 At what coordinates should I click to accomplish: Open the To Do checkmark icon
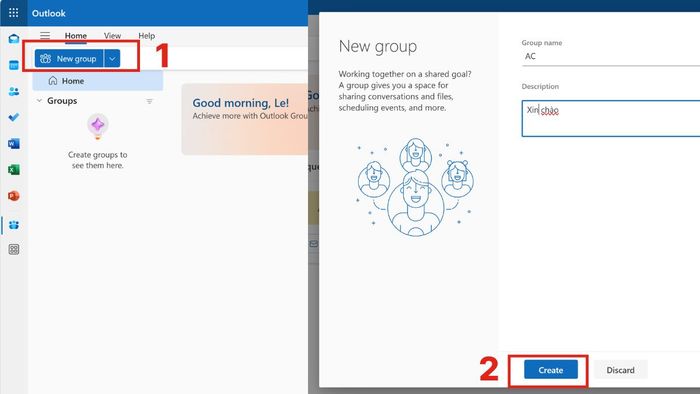(x=14, y=117)
